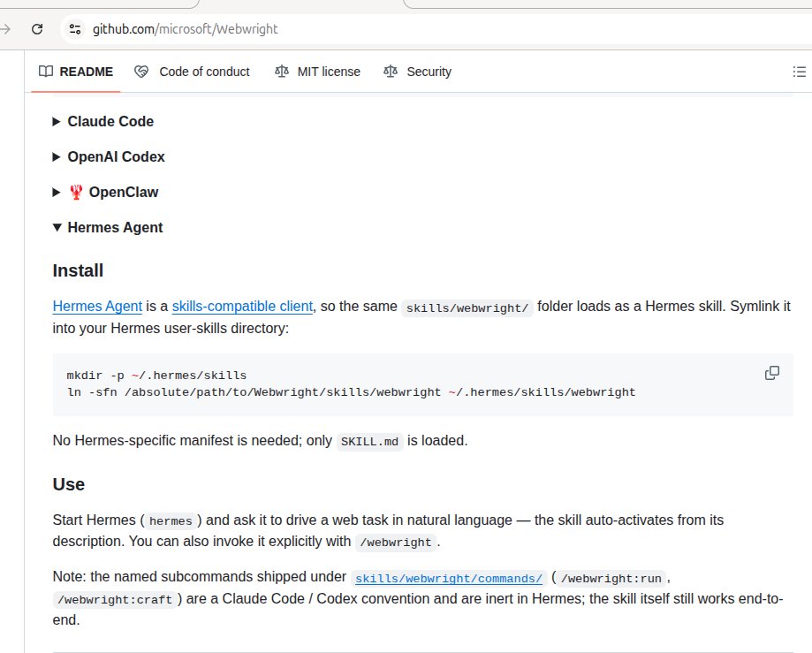Open site information icon in address bar
The width and height of the screenshot is (812, 653).
click(x=75, y=29)
